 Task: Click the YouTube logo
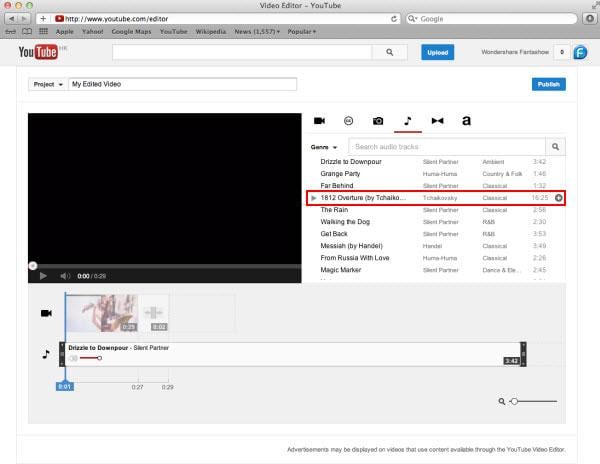tap(38, 52)
